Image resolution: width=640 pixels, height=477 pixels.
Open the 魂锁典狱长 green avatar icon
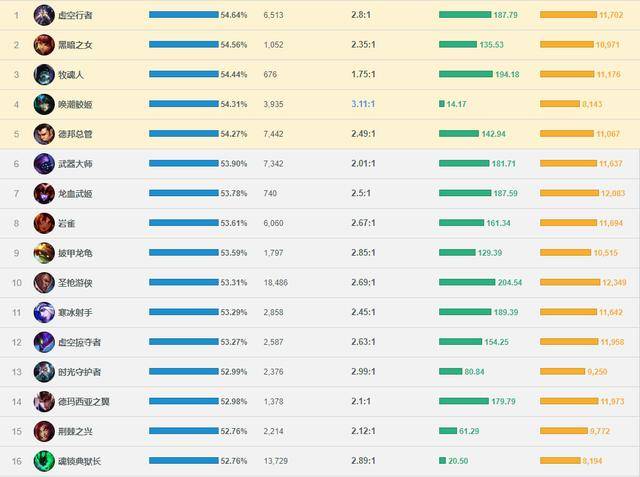click(44, 461)
